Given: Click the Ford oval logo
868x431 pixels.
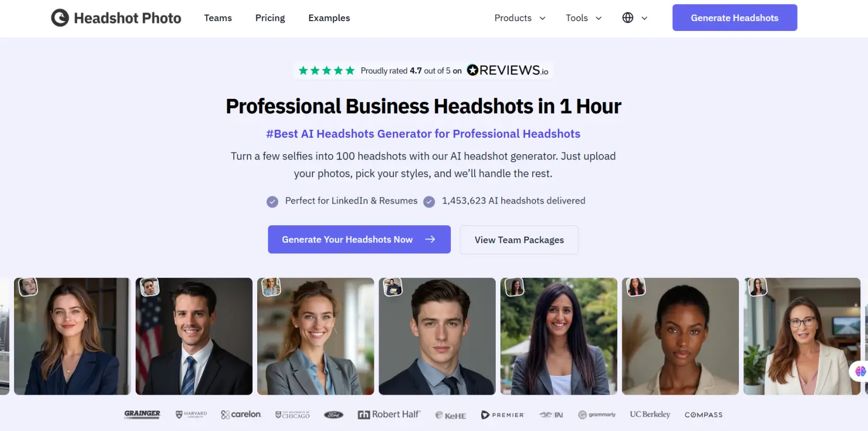Looking at the screenshot, I should coord(334,415).
